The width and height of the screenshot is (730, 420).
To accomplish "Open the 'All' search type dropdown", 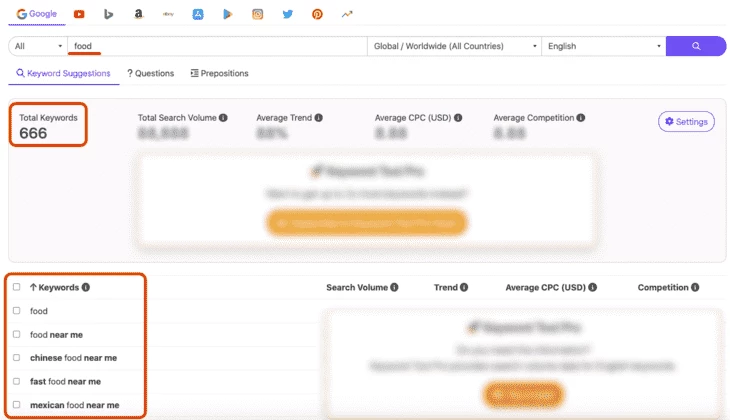I will pyautogui.click(x=38, y=46).
